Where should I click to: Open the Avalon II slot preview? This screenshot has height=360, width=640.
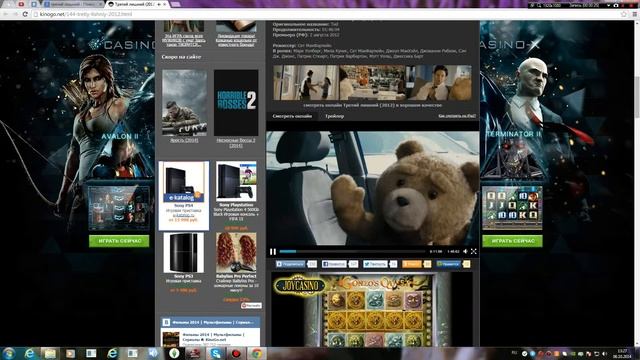[118, 208]
